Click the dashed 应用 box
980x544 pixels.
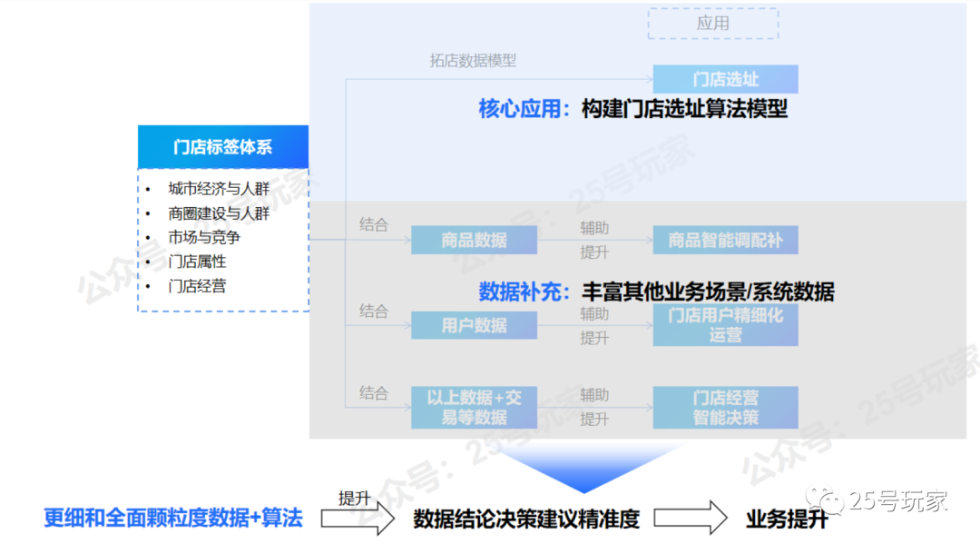[712, 24]
